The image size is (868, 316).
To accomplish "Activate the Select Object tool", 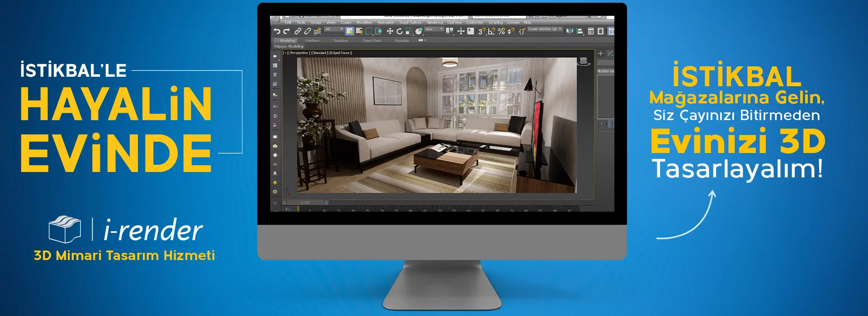I will coord(349,31).
